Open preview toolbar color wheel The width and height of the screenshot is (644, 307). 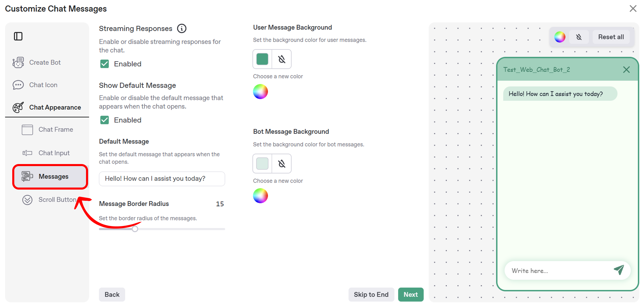pos(560,37)
